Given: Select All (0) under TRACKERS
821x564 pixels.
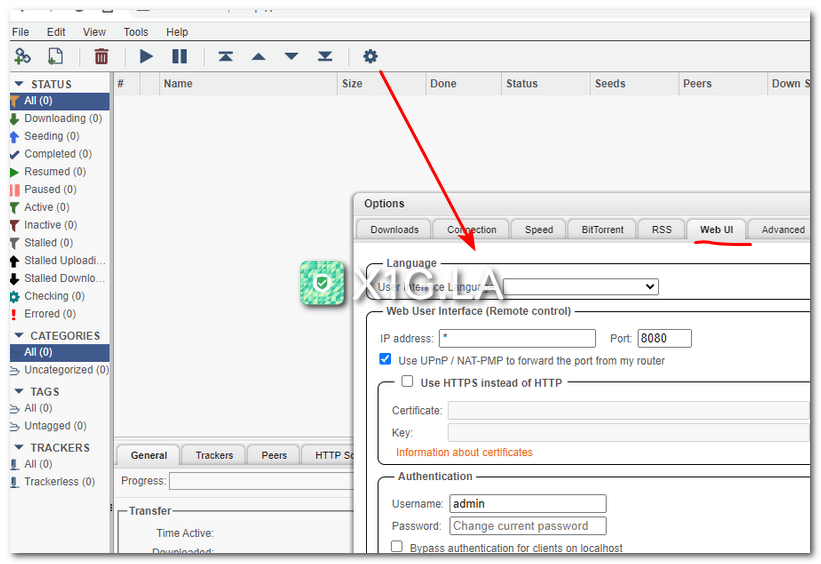Looking at the screenshot, I should [59, 465].
